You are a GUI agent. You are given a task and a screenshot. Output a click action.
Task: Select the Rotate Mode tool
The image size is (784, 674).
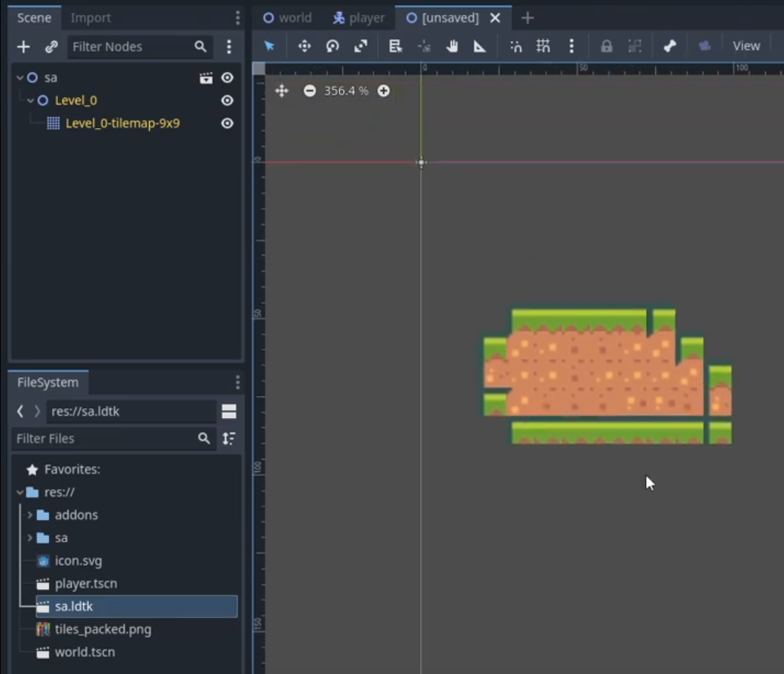pos(332,46)
